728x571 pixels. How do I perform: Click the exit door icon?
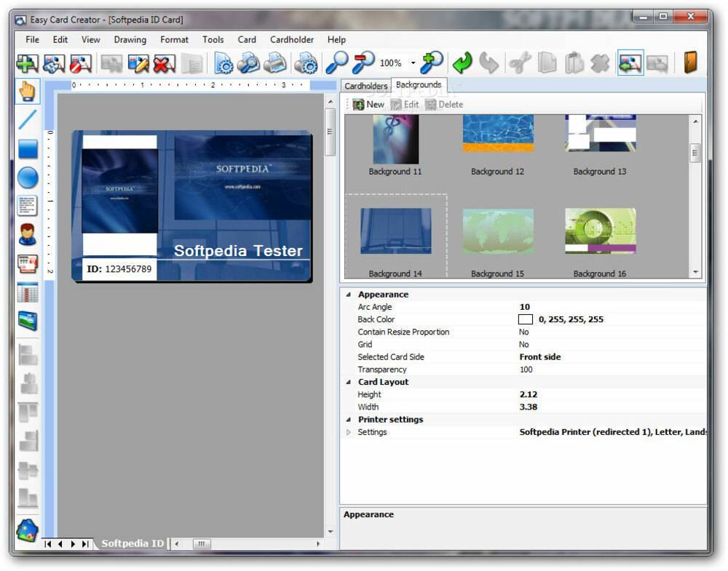pos(690,63)
